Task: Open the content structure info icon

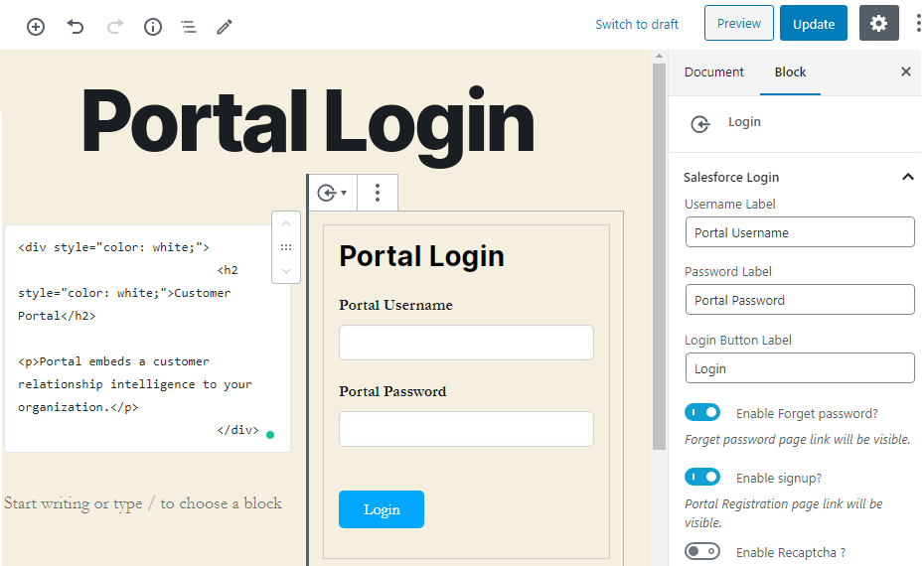Action: 153,27
